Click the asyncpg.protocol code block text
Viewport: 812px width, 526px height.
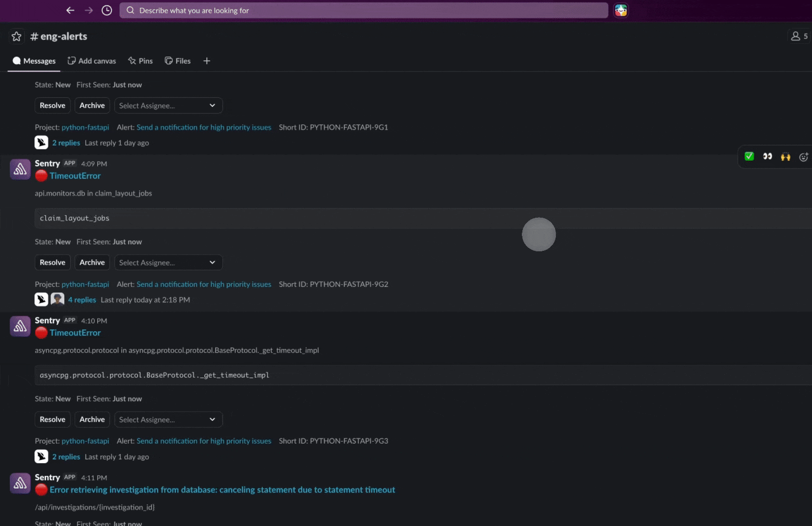point(154,375)
